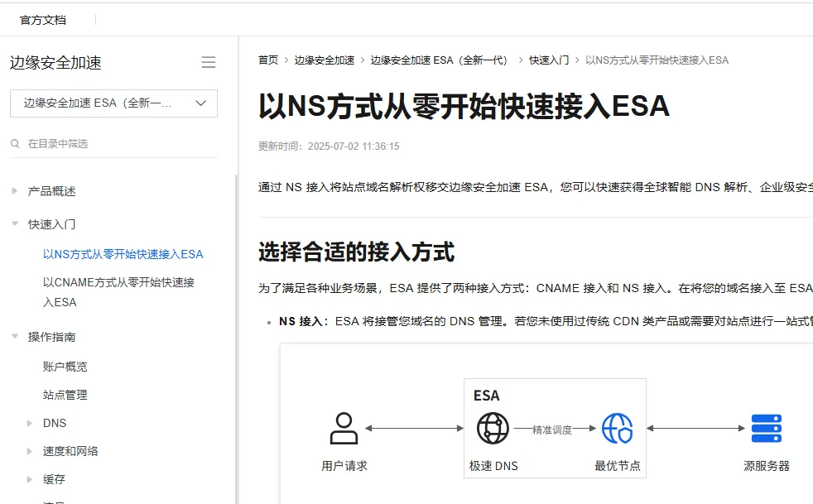Select 账户概览 in the sidebar
This screenshot has width=813, height=504.
coord(65,366)
